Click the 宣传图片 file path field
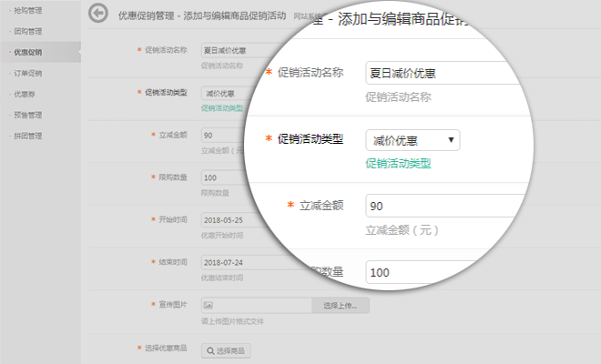The image size is (601, 364). [257, 306]
